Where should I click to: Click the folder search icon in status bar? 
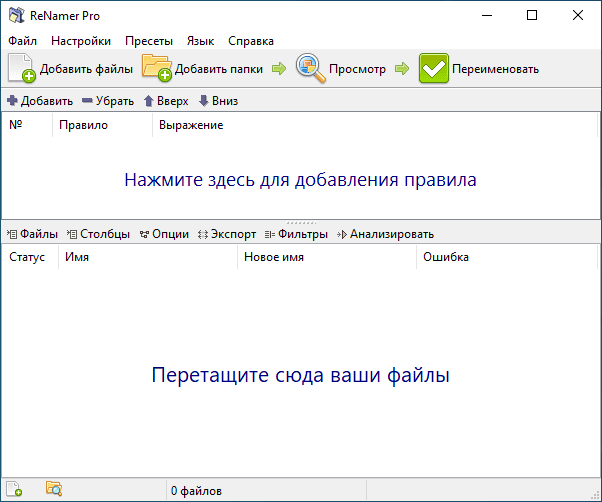tap(54, 489)
